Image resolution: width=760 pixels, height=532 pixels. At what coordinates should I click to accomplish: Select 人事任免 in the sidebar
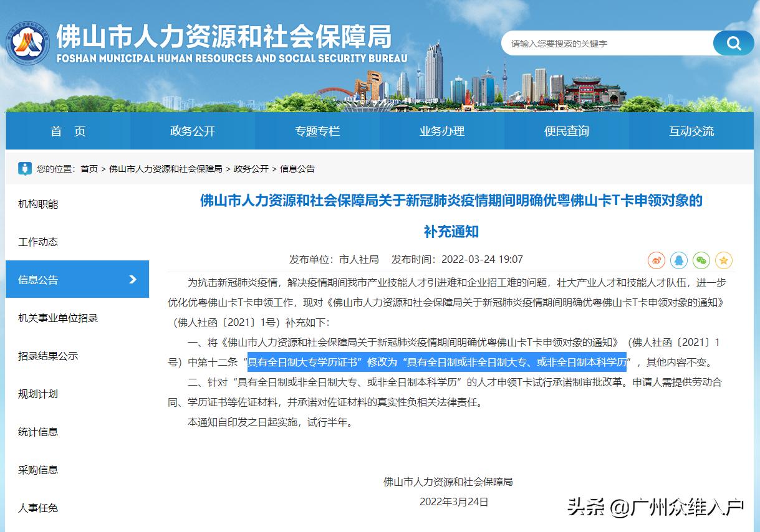37,508
